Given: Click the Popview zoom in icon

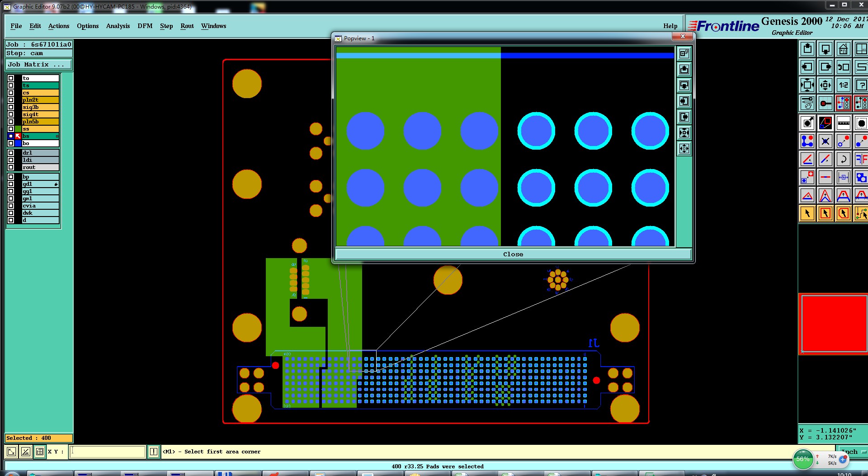Looking at the screenshot, I should click(684, 132).
